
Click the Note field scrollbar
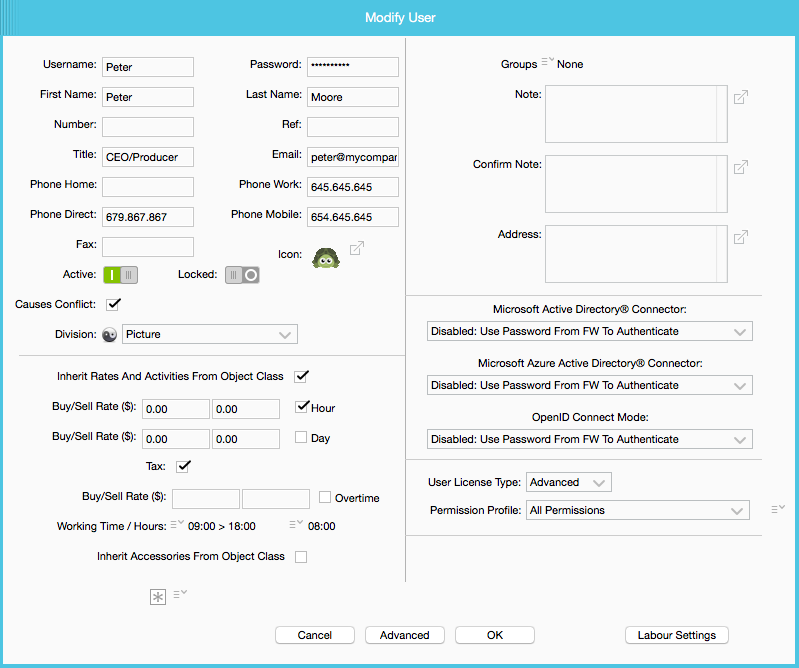click(722, 114)
